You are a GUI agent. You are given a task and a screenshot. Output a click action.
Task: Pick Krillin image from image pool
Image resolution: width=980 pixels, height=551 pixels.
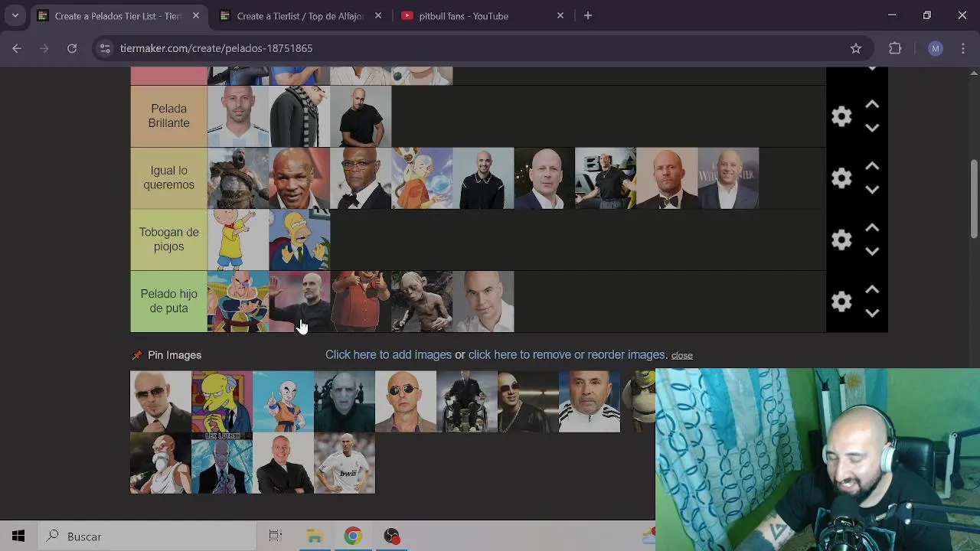(x=283, y=402)
